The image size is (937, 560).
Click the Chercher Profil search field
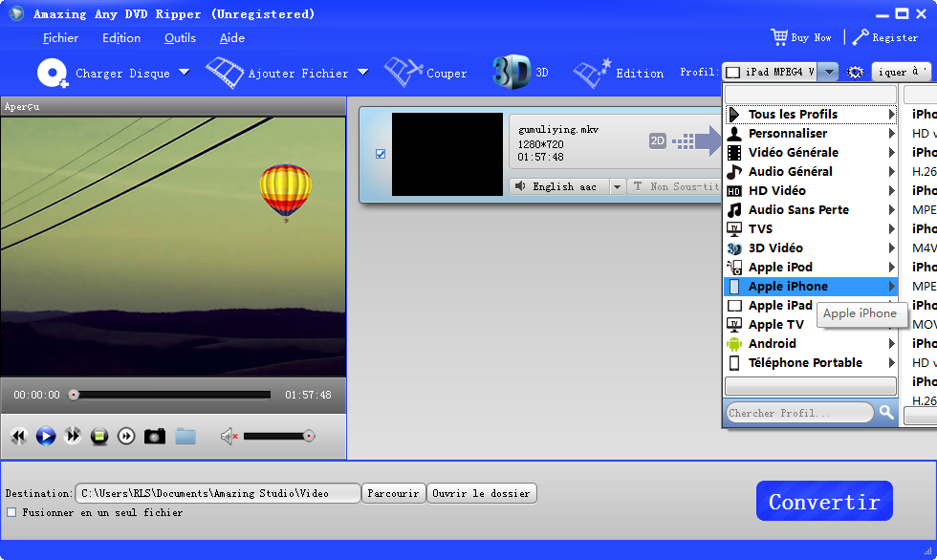[x=800, y=413]
